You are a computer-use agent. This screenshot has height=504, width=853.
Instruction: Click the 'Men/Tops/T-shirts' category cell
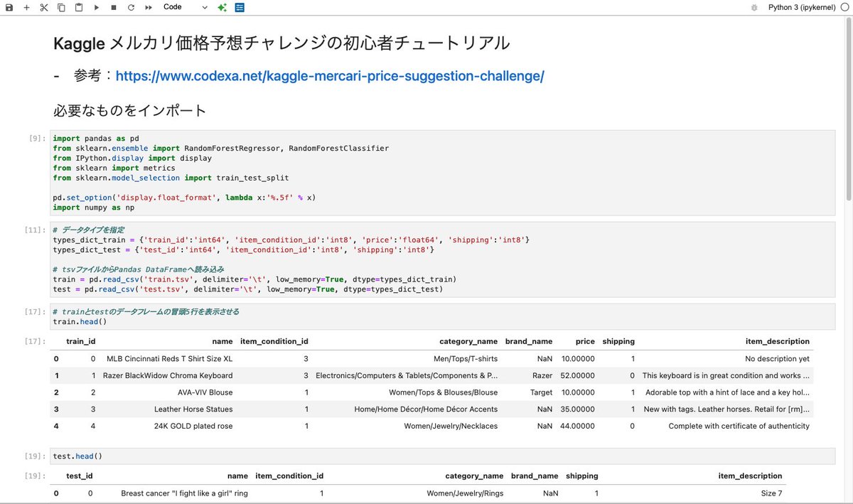pos(466,359)
